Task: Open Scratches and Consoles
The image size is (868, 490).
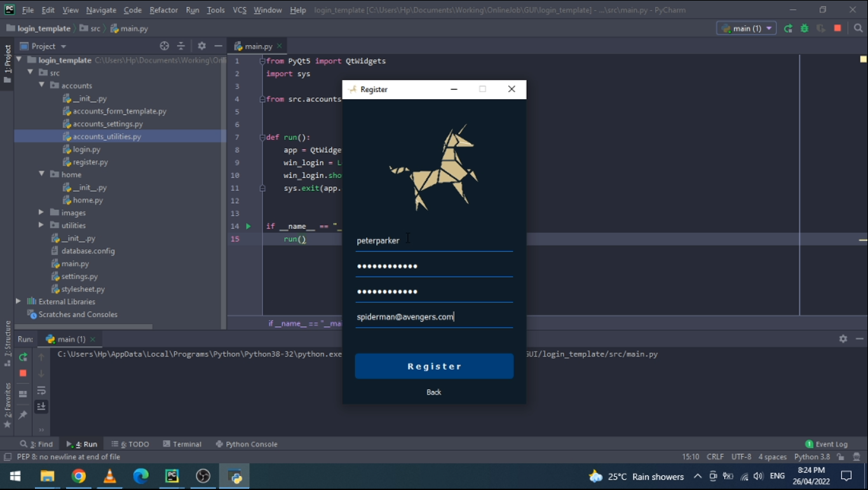Action: coord(78,315)
